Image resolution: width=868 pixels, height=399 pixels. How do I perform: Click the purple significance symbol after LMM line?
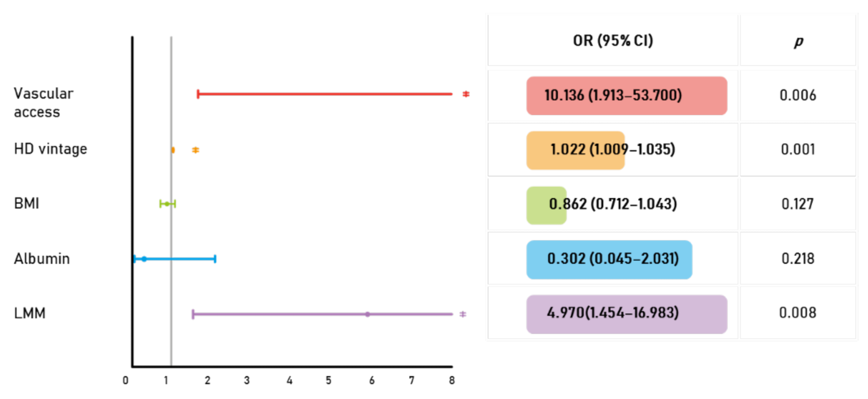coord(463,314)
